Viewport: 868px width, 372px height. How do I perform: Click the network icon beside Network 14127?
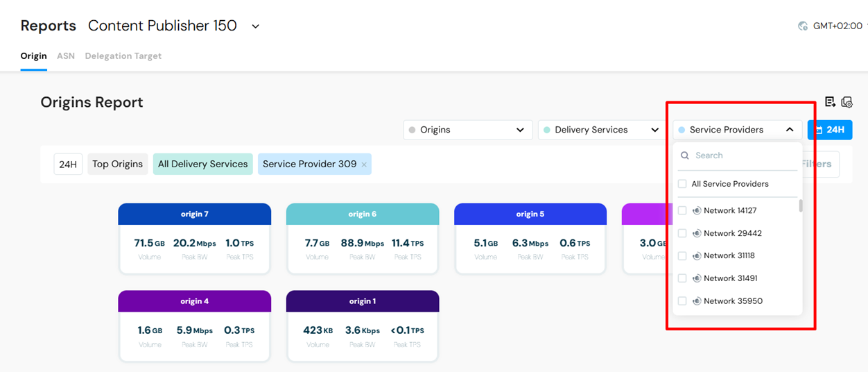(697, 211)
